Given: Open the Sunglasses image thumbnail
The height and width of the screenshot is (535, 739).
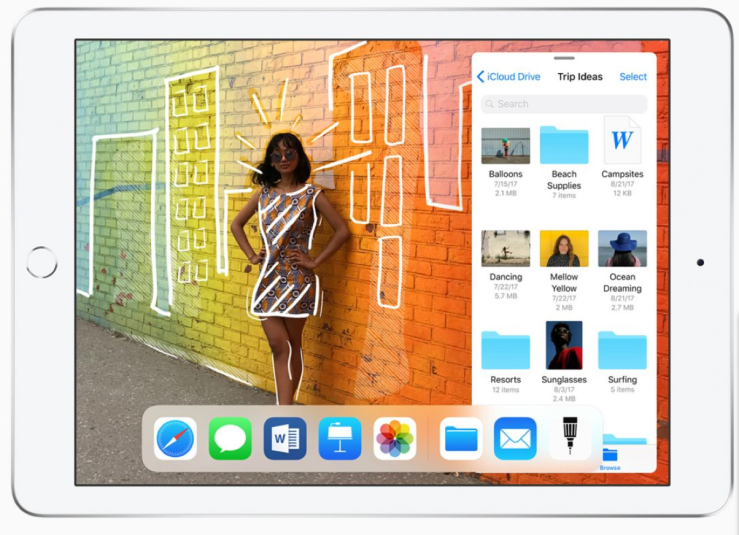Looking at the screenshot, I should (564, 345).
